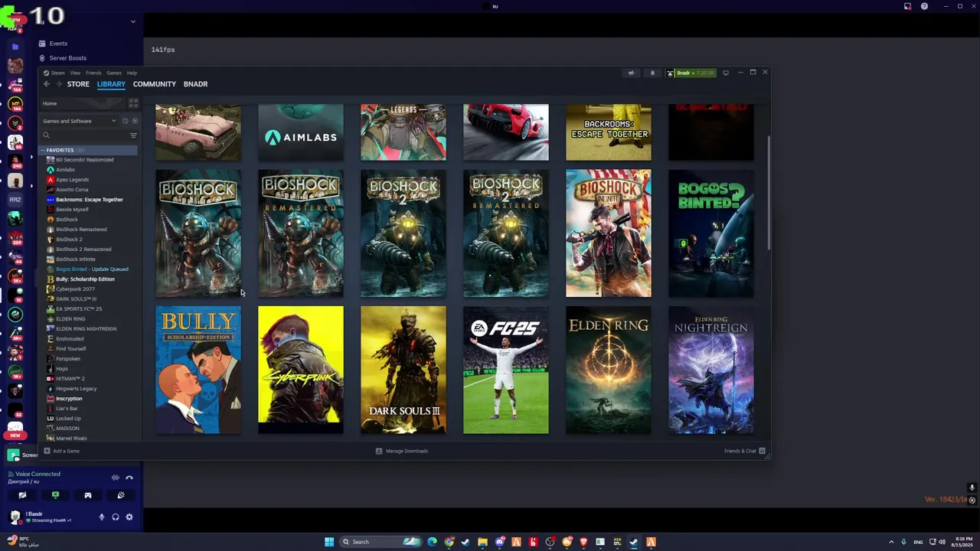Mute microphone in Discord user panel
The image size is (980, 551).
pos(101,517)
